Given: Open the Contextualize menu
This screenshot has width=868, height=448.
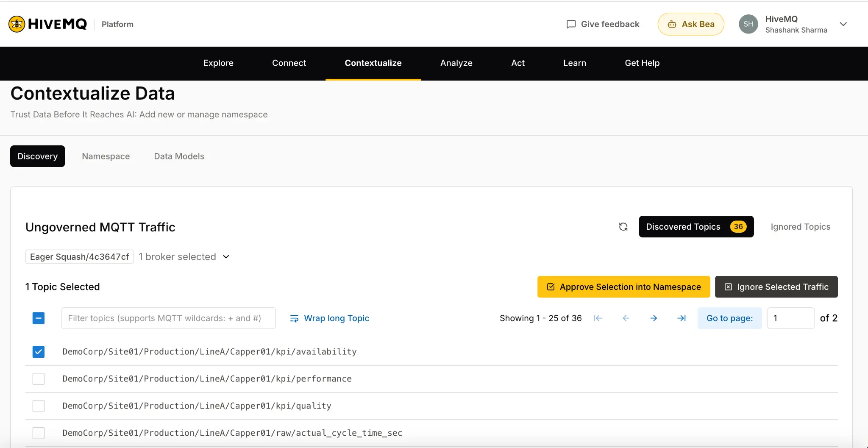Looking at the screenshot, I should [x=373, y=63].
